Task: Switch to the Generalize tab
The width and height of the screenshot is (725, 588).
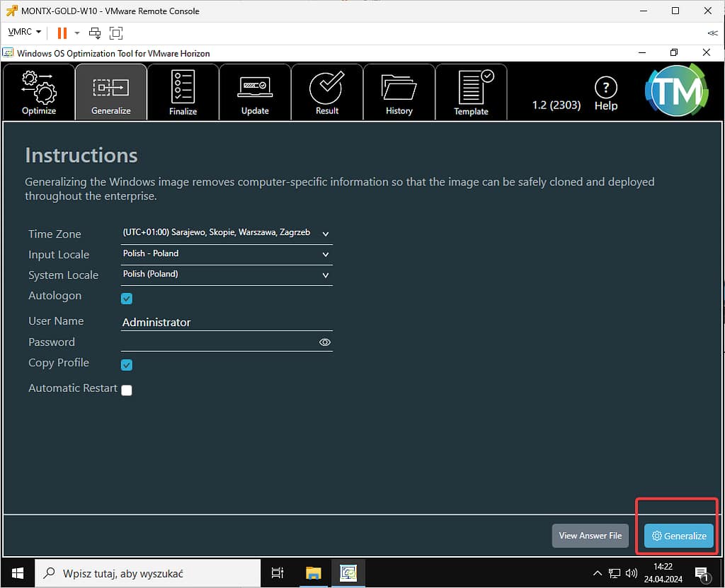Action: click(111, 92)
